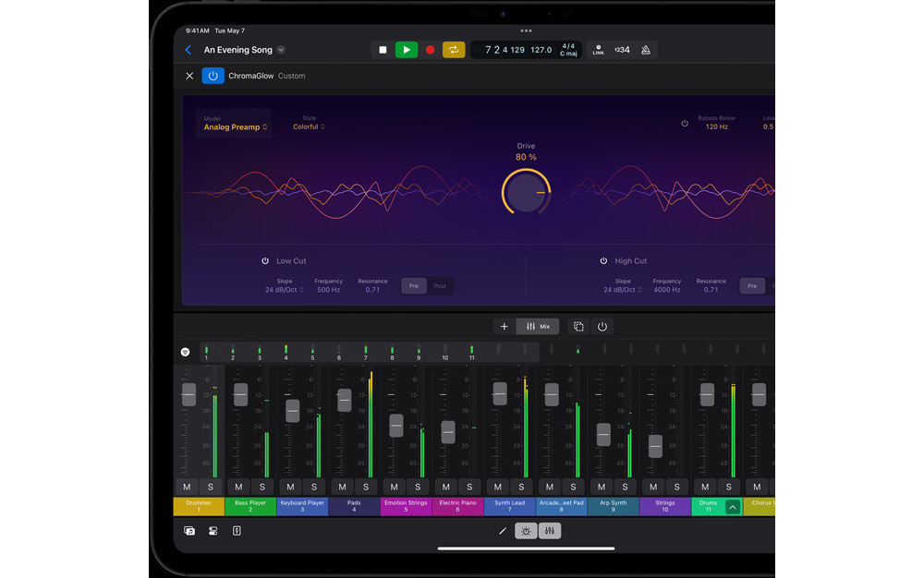Image resolution: width=924 pixels, height=578 pixels.
Task: Close the ChromaGlow plug-in panel
Action: [189, 76]
